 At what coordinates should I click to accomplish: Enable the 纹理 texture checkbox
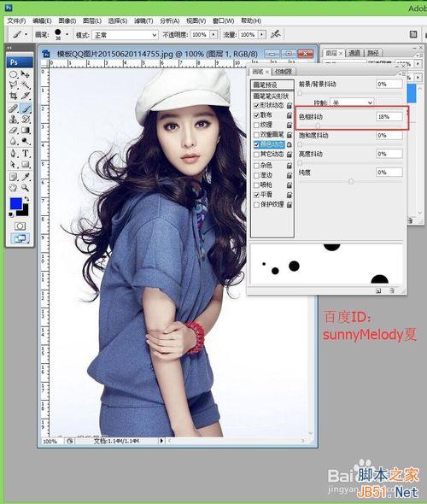(256, 125)
